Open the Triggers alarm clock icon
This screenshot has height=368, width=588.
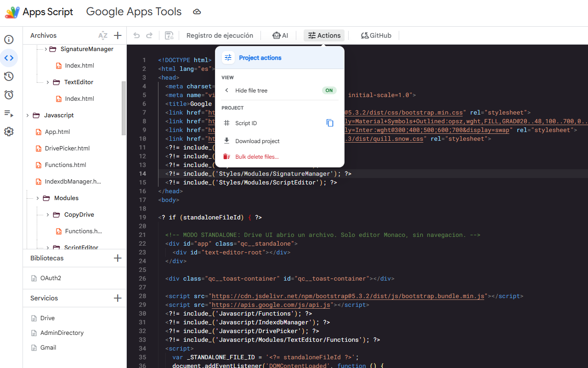click(x=9, y=95)
